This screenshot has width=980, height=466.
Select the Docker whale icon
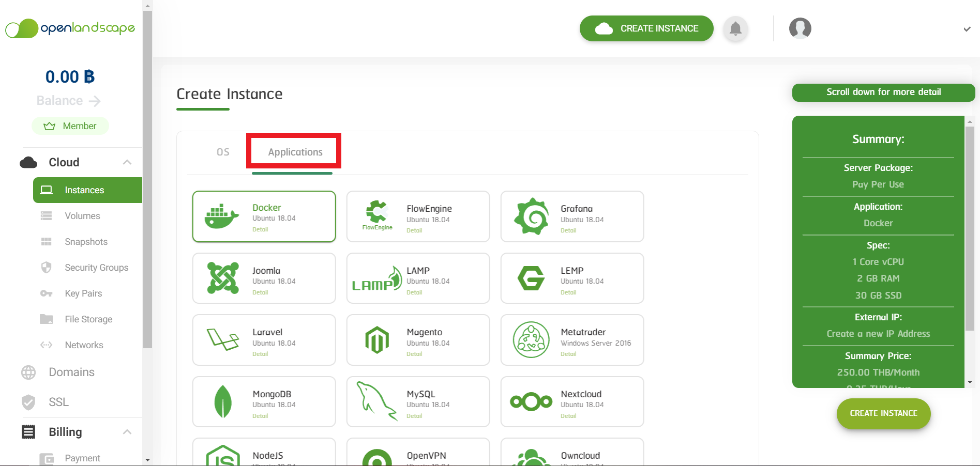(221, 216)
